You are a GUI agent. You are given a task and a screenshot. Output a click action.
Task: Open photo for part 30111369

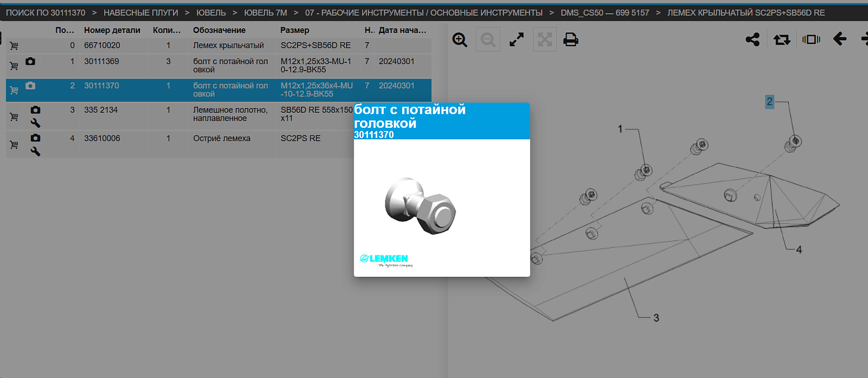[31, 61]
